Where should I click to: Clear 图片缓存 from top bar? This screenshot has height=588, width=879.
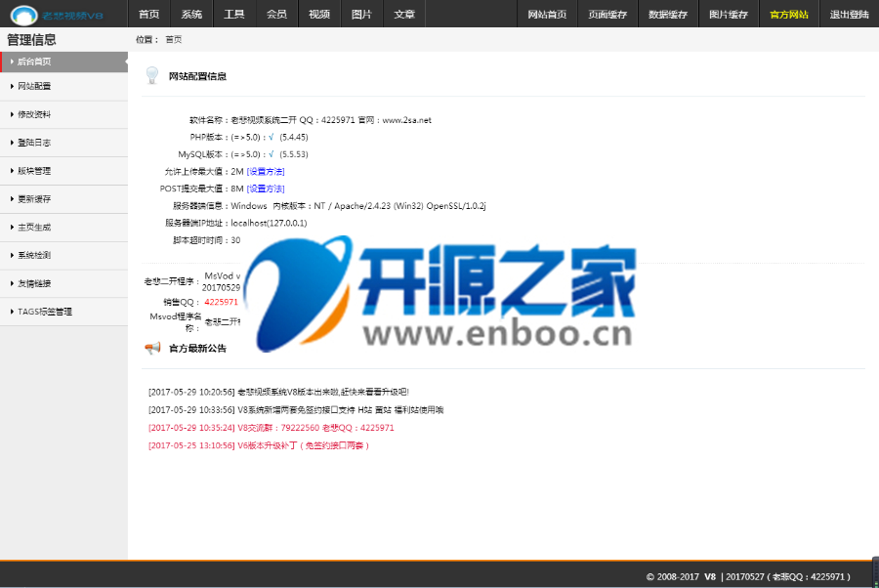729,14
